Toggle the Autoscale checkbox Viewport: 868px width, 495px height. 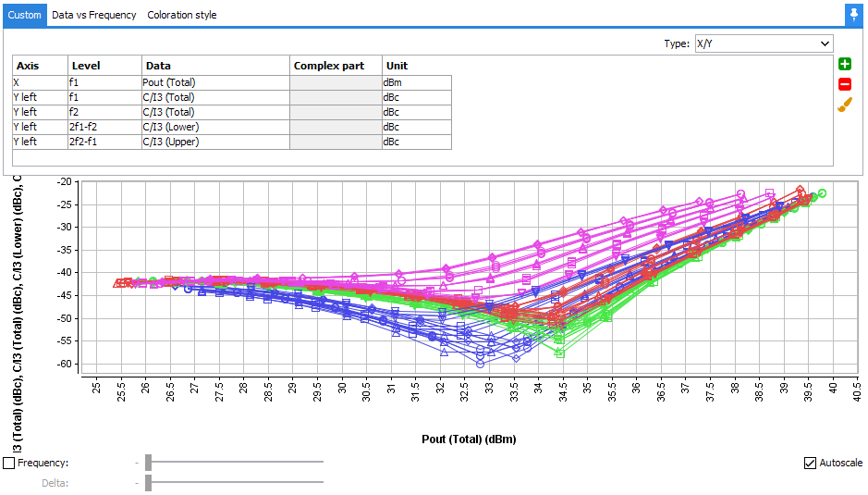[810, 463]
